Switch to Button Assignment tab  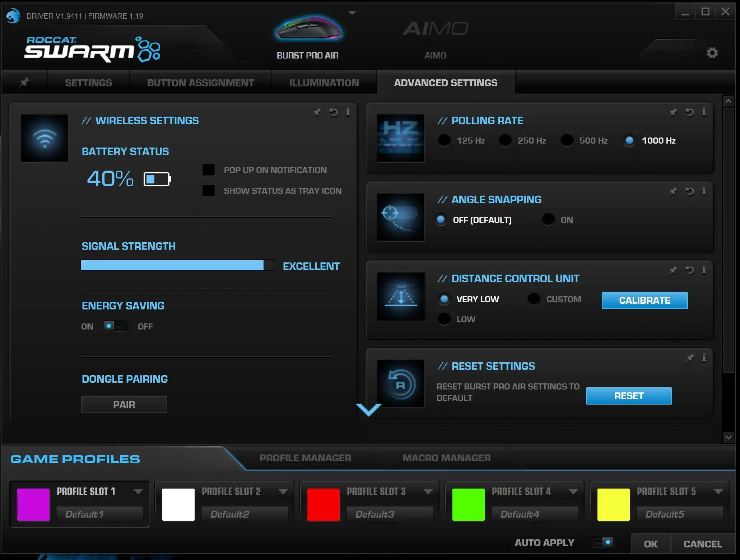[200, 83]
